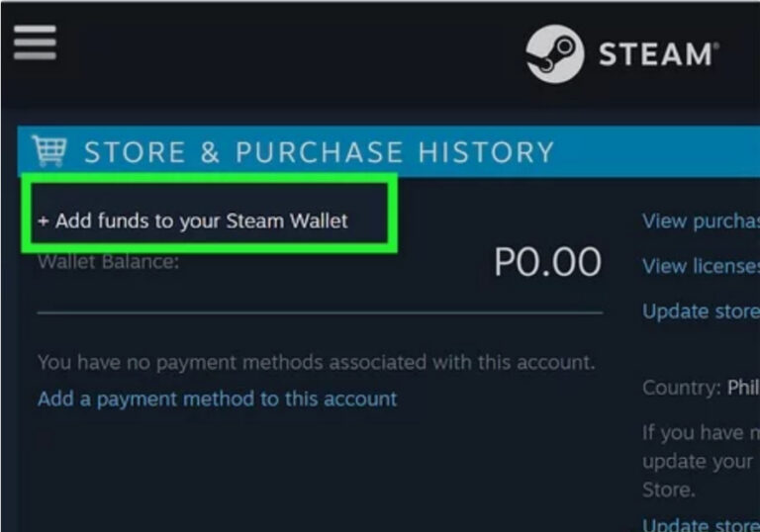The image size is (760, 532).
Task: Click the Wallet Balance label
Action: pyautogui.click(x=109, y=263)
